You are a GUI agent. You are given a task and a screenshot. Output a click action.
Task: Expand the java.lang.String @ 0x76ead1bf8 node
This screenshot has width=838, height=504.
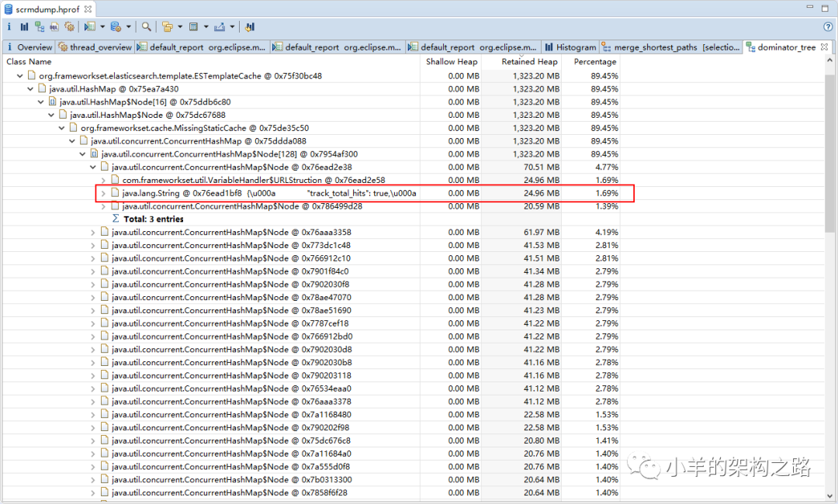click(104, 193)
